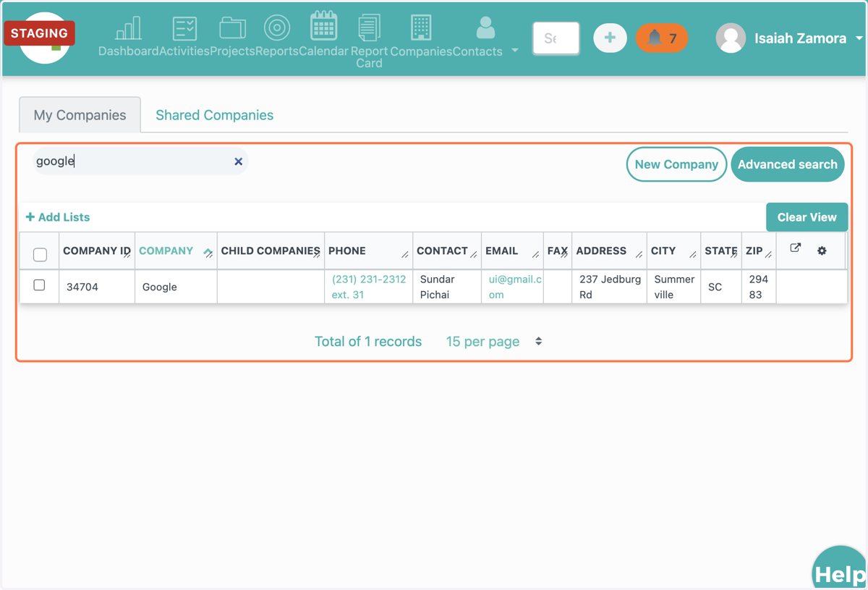This screenshot has width=868, height=590.
Task: Open the Contacts person icon
Action: point(485,28)
